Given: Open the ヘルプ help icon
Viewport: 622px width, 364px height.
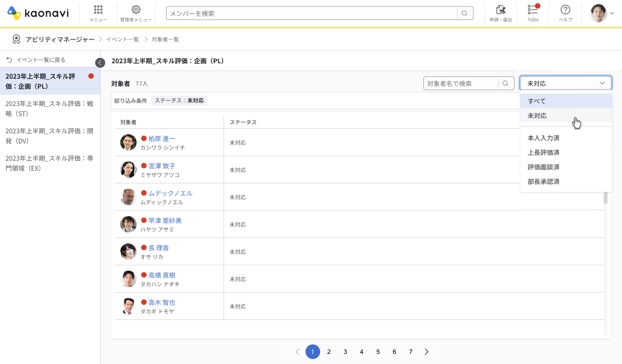Looking at the screenshot, I should click(565, 13).
